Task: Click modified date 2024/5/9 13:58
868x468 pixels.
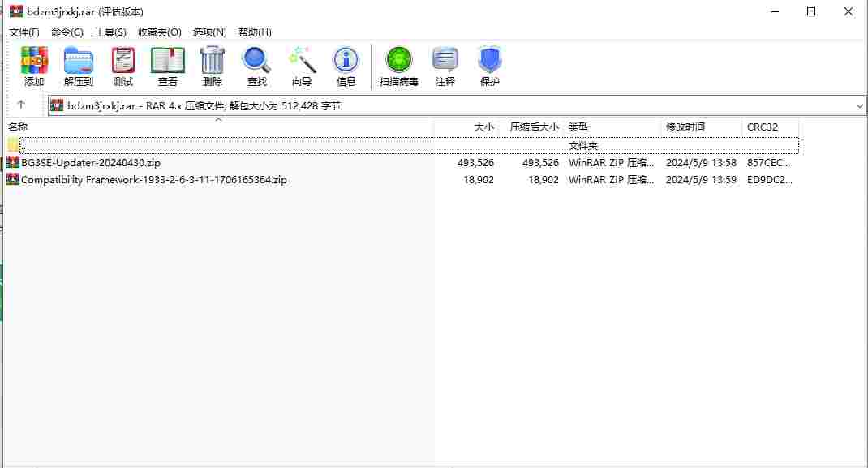Action: 701,163
